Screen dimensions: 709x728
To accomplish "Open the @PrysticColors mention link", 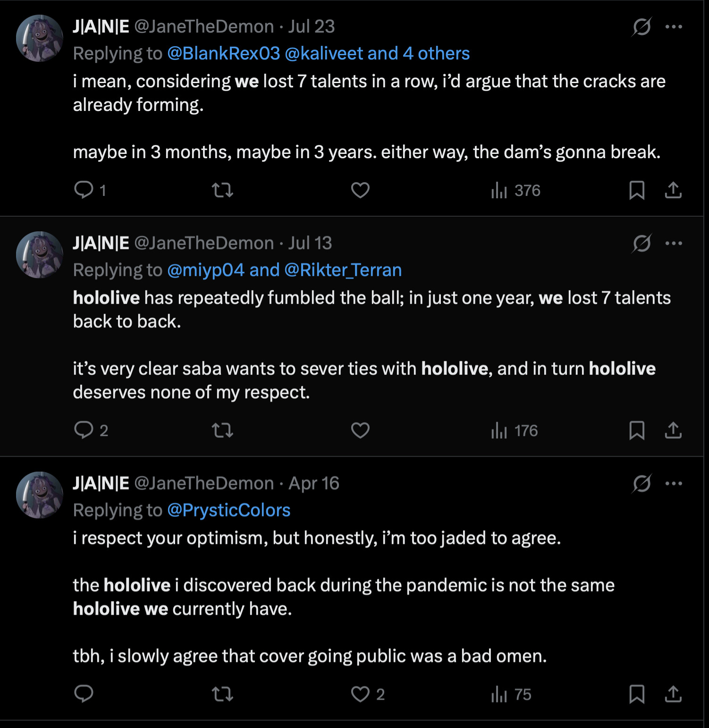I will coord(229,510).
